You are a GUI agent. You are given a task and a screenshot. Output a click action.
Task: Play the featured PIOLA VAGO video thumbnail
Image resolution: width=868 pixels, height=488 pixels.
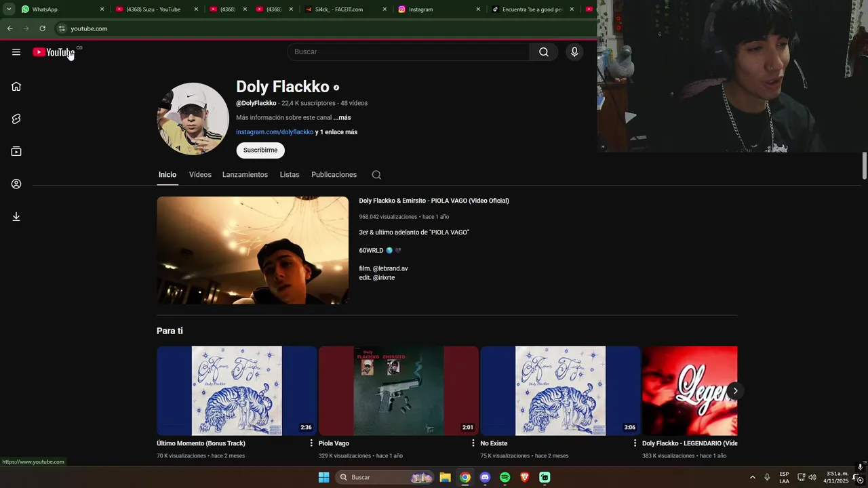(x=252, y=250)
